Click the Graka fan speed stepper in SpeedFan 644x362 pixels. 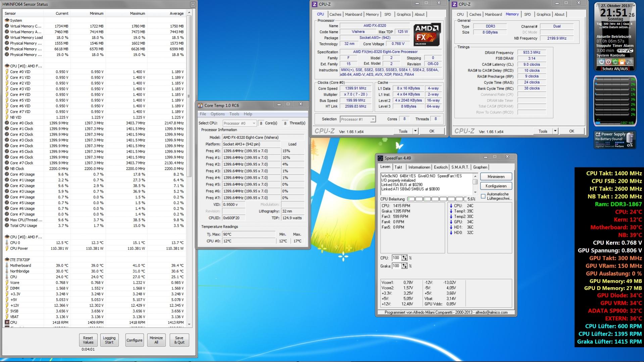(x=404, y=266)
